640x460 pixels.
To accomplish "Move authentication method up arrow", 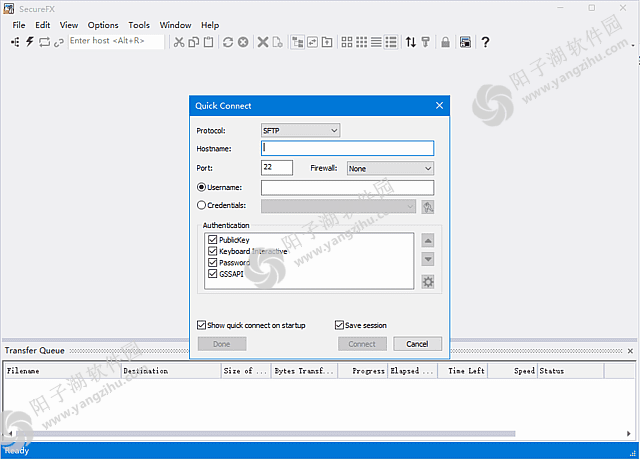I will (427, 241).
